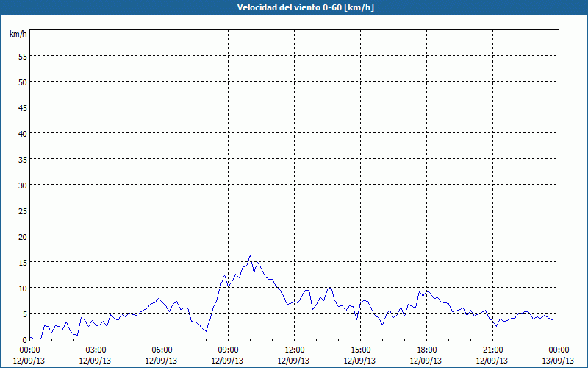Pick the 15:00 time marker

point(361,350)
